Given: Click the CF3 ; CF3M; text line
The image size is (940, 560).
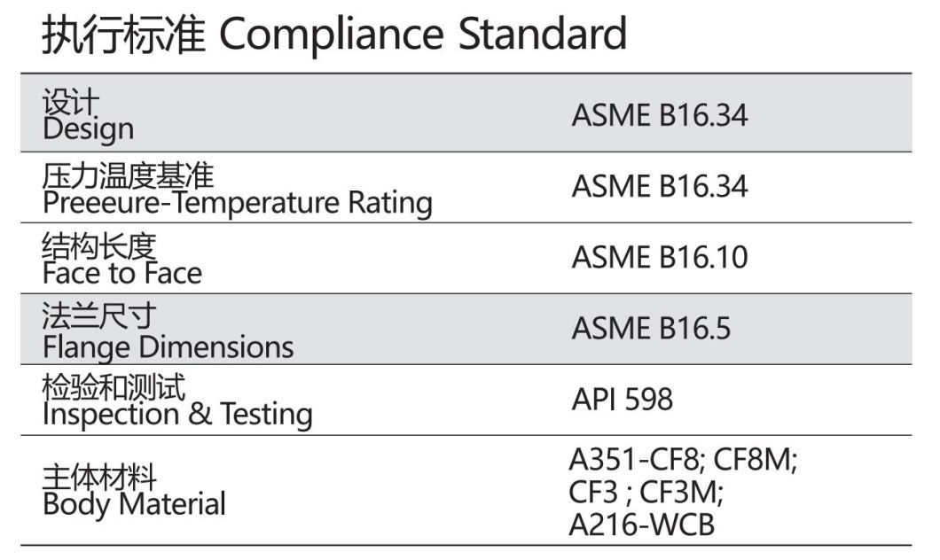Looking at the screenshot, I should 646,493.
